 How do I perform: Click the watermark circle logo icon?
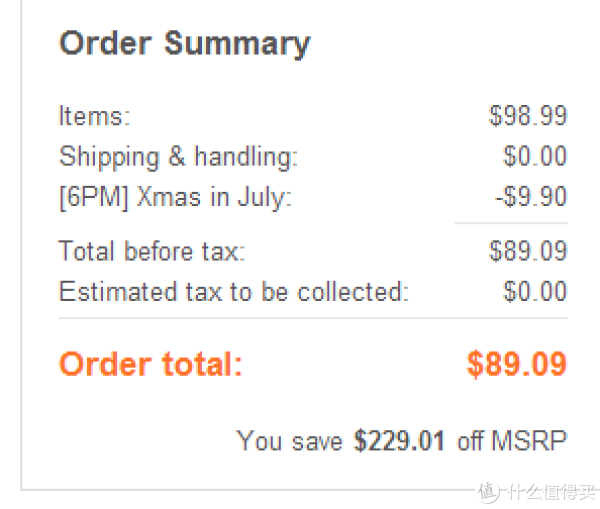(x=488, y=491)
